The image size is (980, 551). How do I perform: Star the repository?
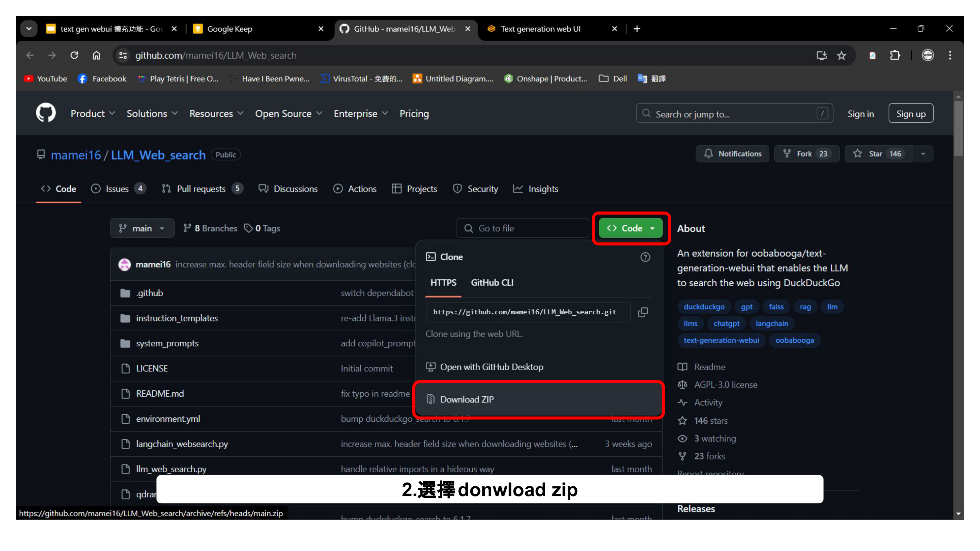pyautogui.click(x=879, y=154)
